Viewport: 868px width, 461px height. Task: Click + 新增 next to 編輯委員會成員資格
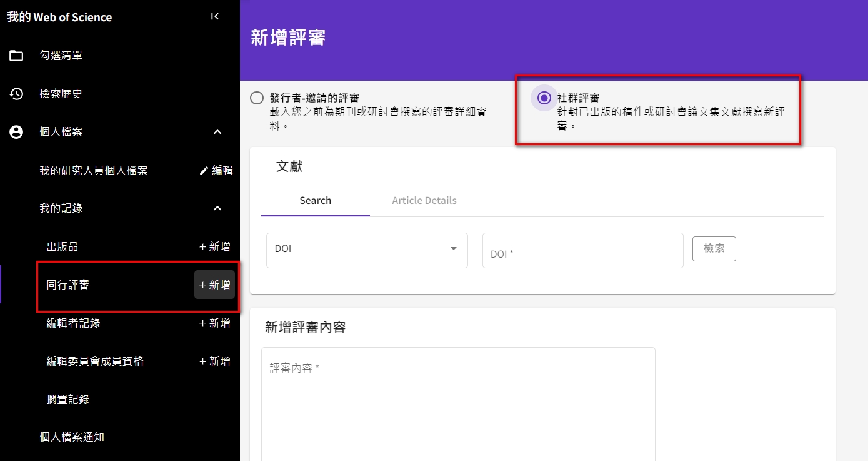coord(215,361)
